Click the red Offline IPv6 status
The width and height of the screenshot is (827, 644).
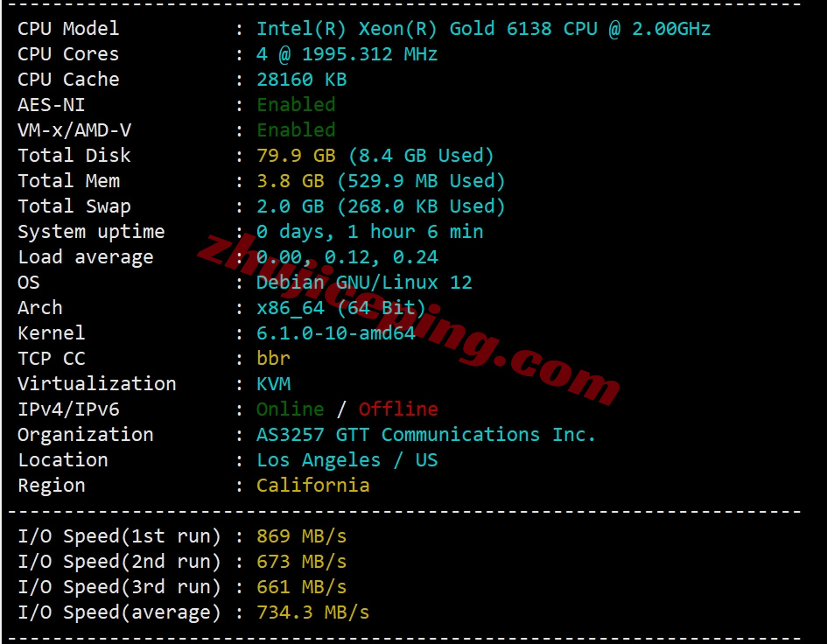(398, 409)
